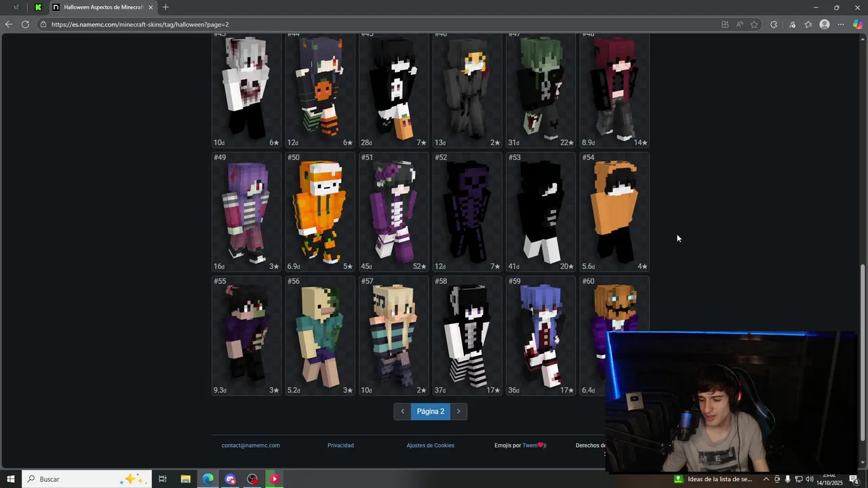Open the Privacidad footer link
Viewport: 868px width, 488px height.
340,445
